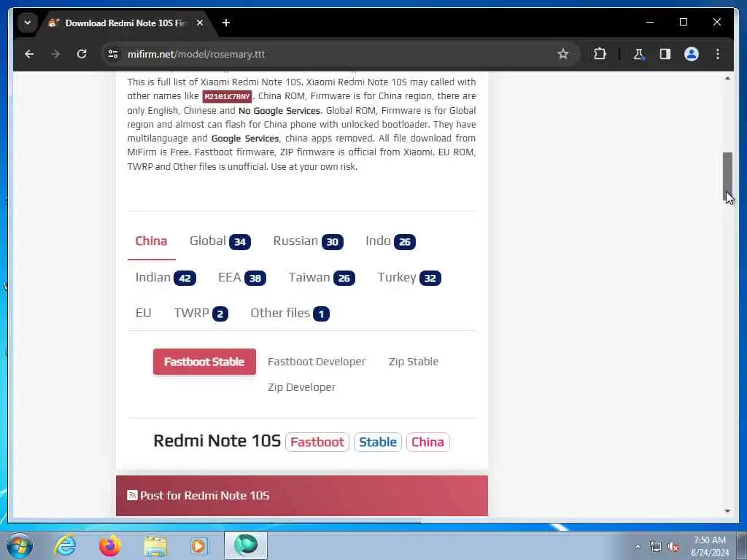Viewport: 747px width, 560px height.
Task: Click the China badge beside Stable
Action: (x=427, y=443)
